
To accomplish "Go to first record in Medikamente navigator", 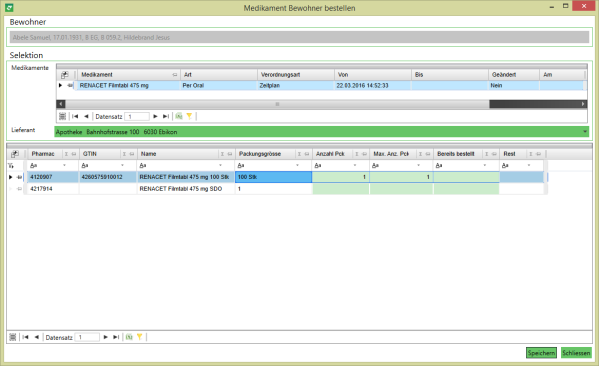I will tap(75, 117).
